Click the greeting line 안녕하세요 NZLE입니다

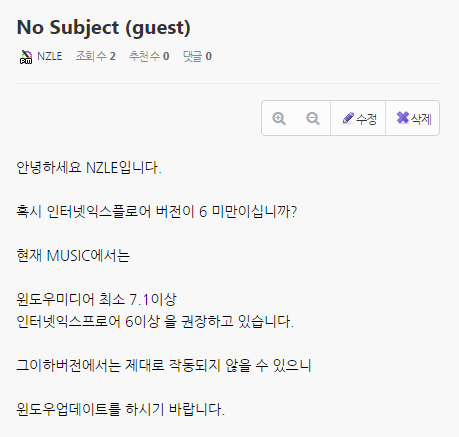pos(89,168)
